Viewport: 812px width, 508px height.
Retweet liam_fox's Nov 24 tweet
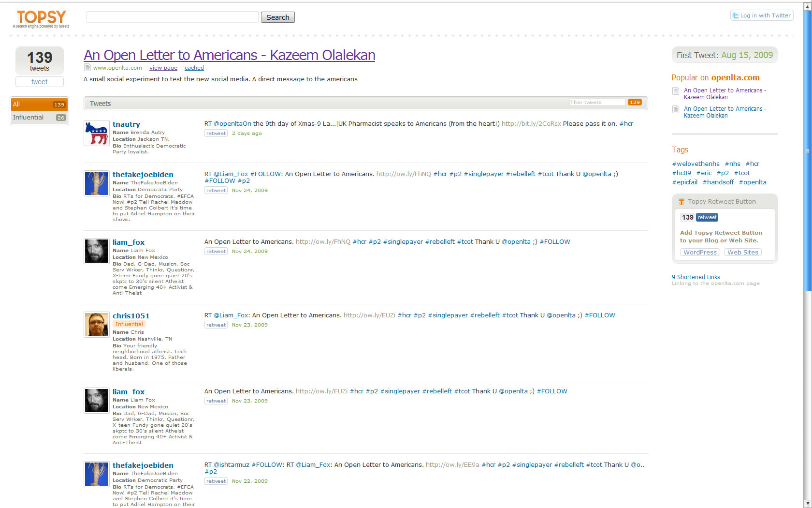pos(216,252)
